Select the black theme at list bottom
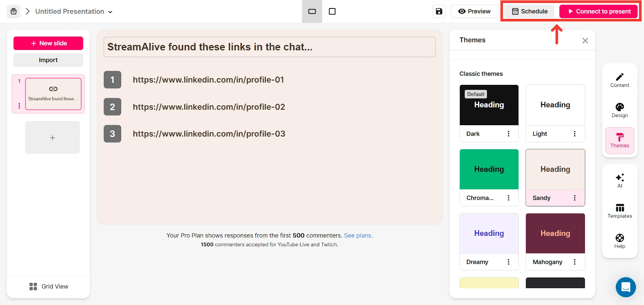Screen dimensions: 644x305 point(555,282)
